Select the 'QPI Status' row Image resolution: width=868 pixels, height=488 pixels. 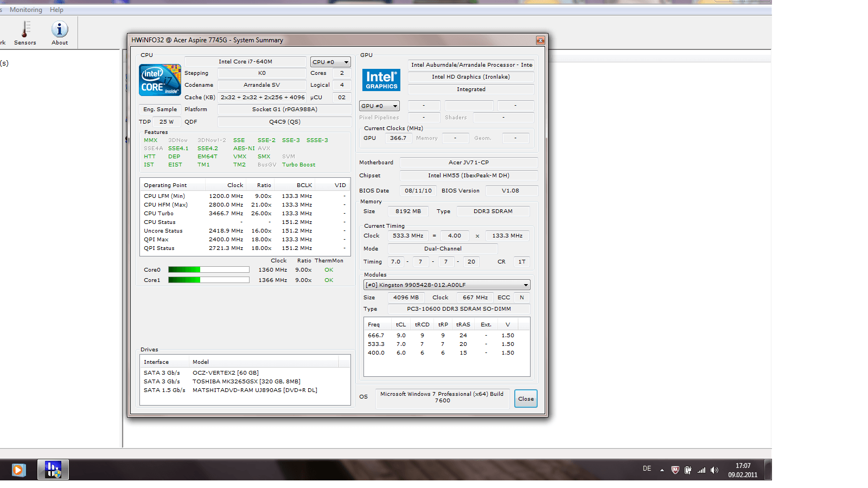tap(245, 248)
